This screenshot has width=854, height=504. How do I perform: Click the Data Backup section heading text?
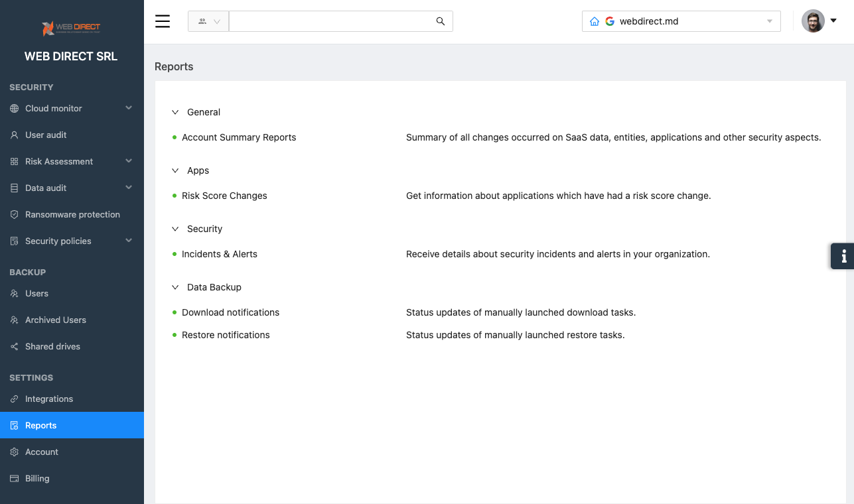(214, 287)
